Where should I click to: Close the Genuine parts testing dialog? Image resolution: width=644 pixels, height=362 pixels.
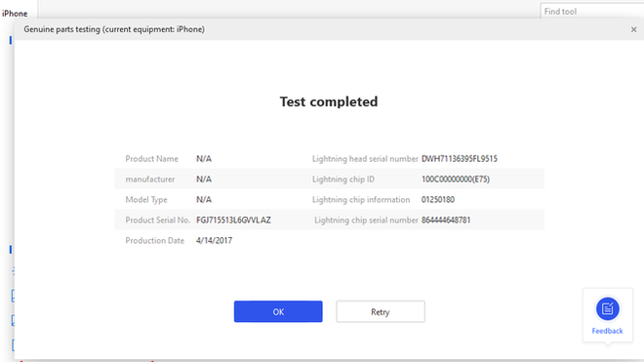coord(633,29)
